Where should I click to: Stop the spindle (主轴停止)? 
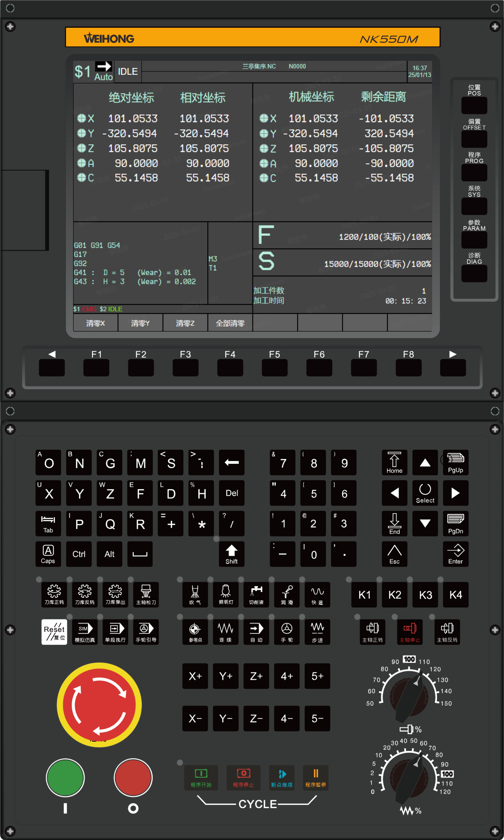tap(410, 632)
